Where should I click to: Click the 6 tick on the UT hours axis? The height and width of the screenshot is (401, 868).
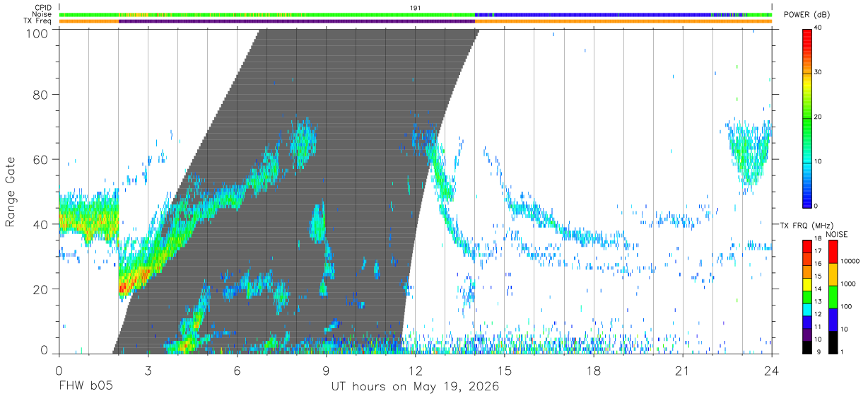point(237,370)
